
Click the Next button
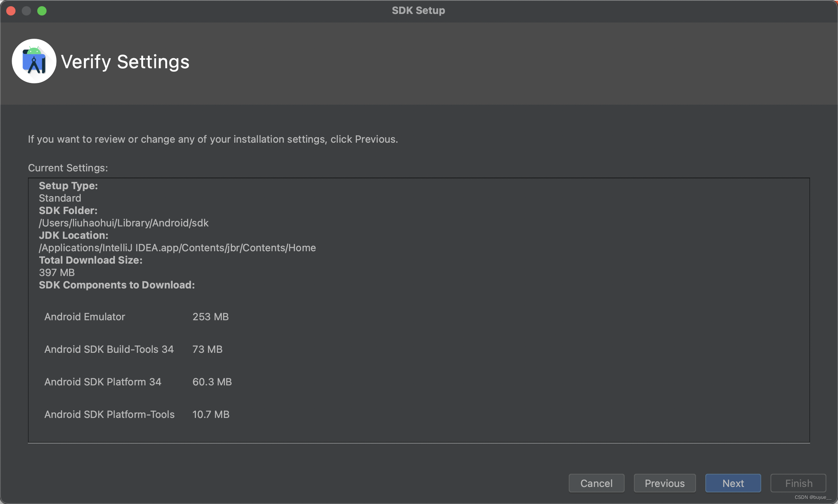[733, 483]
